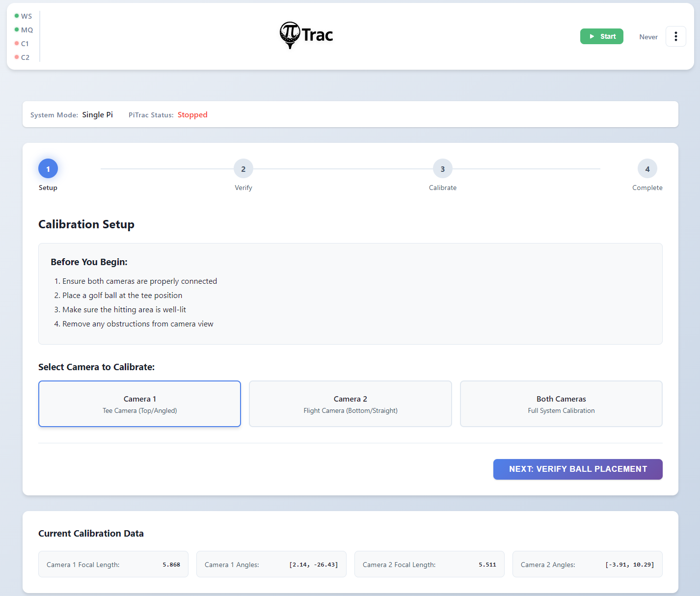Click the MQ status indicator dot
Image resolution: width=700 pixels, height=596 pixels.
17,30
